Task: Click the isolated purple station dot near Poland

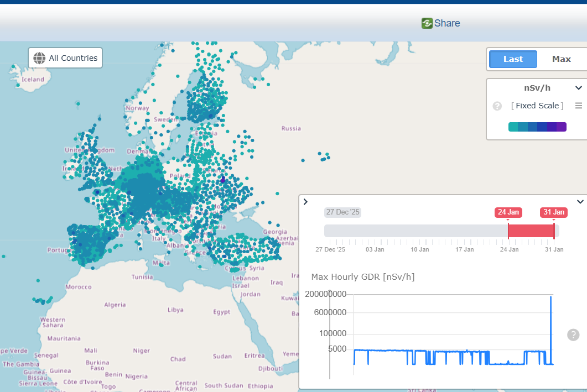Action: 223,180
